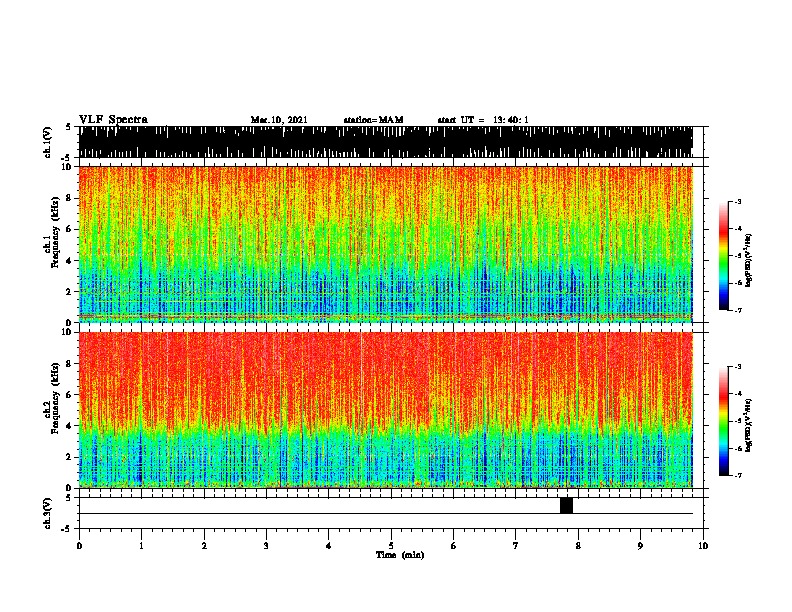This screenshot has height=612, width=792.
Task: Click the "10" frequency tick of the ch.1 spectrogram
Action: click(x=68, y=167)
